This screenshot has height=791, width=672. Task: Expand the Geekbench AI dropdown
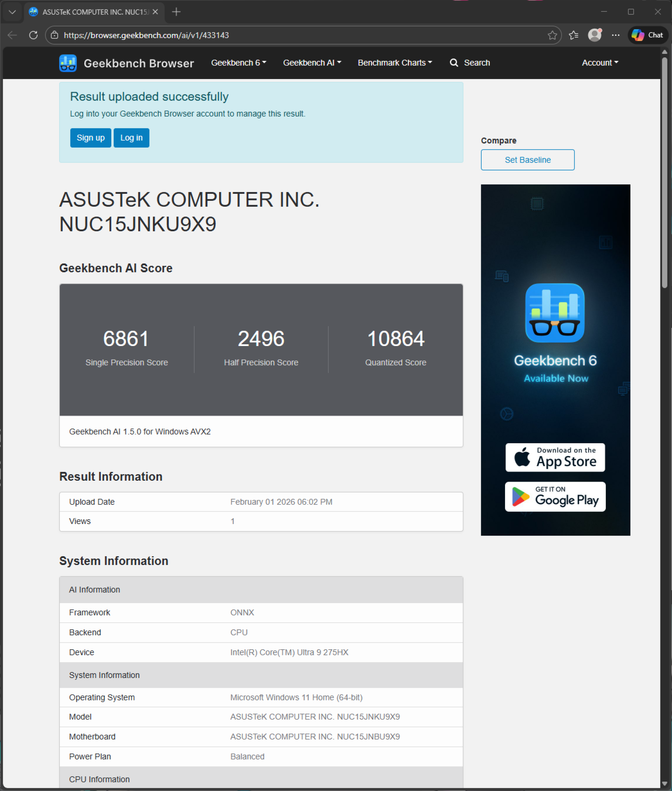coord(311,63)
